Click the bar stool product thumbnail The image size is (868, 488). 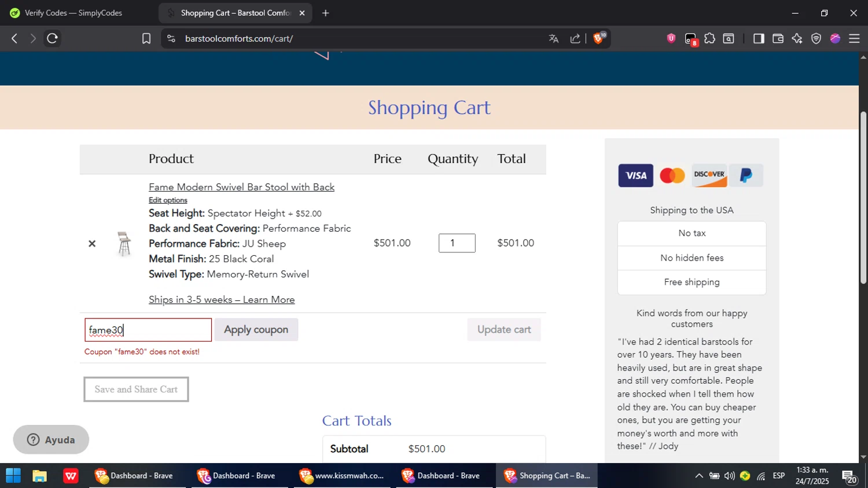point(124,243)
